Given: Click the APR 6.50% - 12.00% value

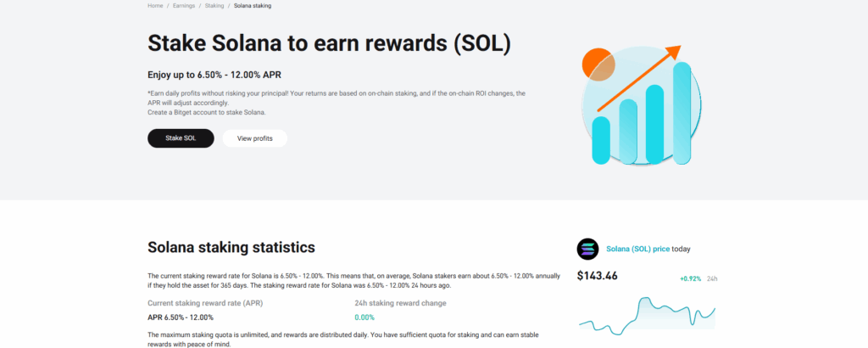Looking at the screenshot, I should [181, 317].
